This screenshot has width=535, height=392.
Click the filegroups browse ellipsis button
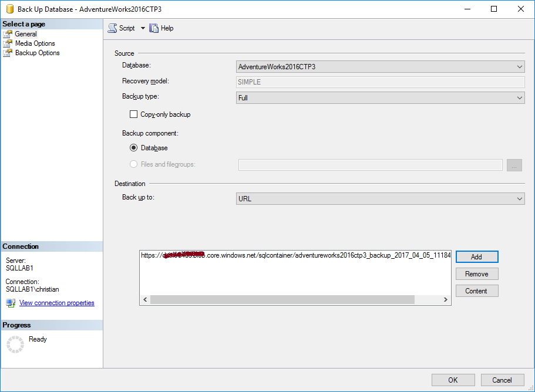(514, 165)
